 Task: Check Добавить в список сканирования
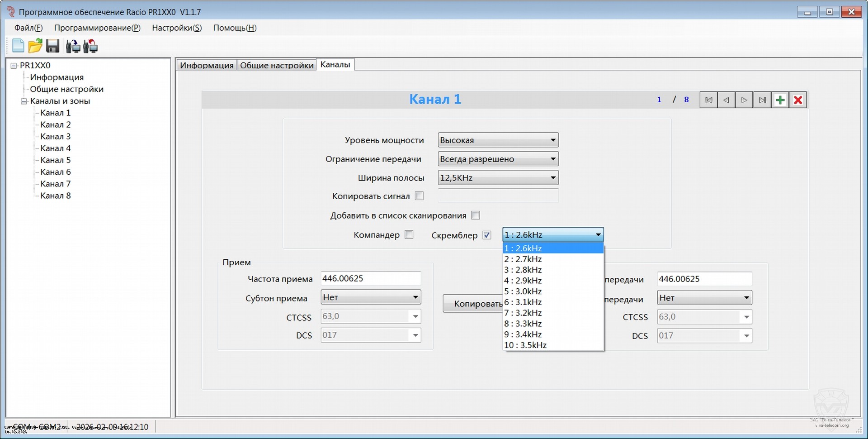(x=476, y=215)
